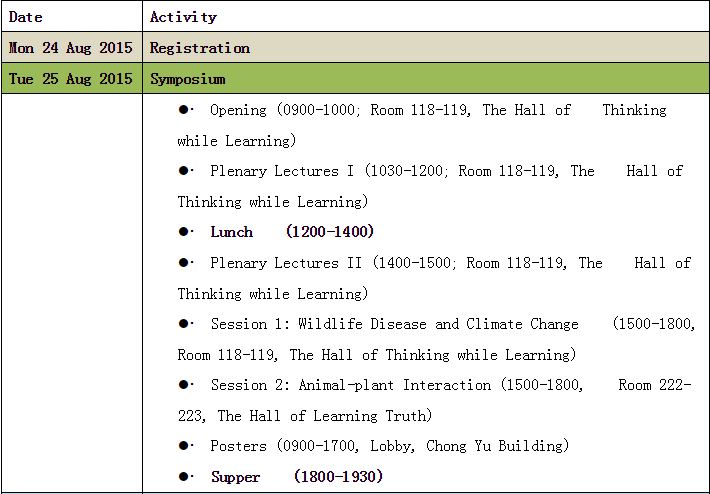710x494 pixels.
Task: Click the word Opening in the schedule
Action: 238,110
